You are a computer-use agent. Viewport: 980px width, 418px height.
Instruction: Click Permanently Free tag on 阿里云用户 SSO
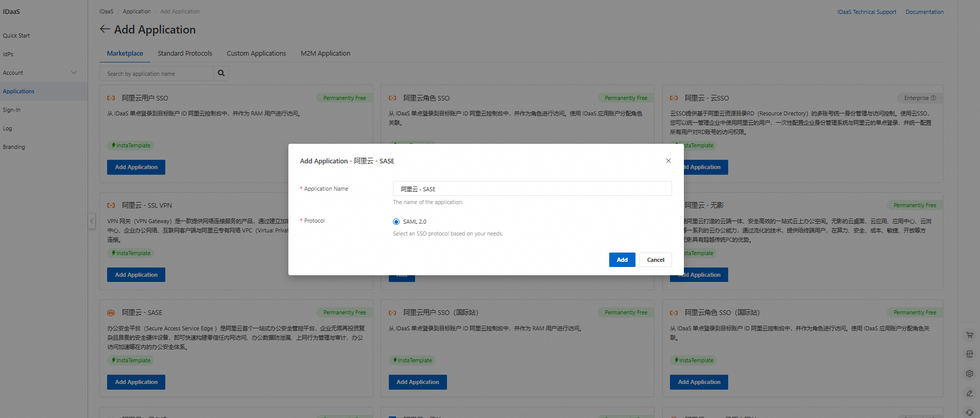coord(345,98)
